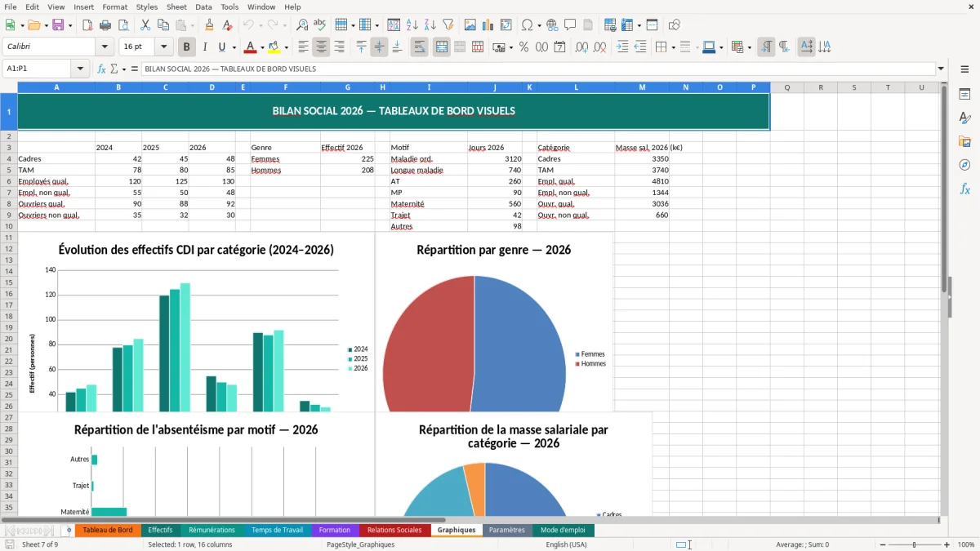Viewport: 980px width, 551px height.
Task: Click the AutoFilter funnel icon
Action: pyautogui.click(x=448, y=25)
